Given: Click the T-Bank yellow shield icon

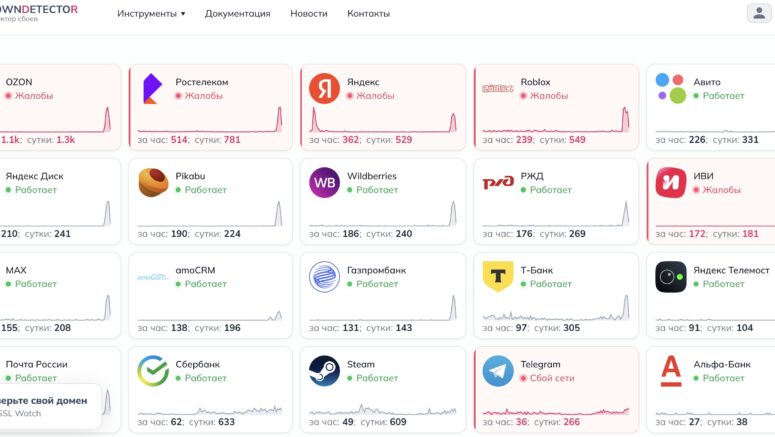Looking at the screenshot, I should [498, 276].
